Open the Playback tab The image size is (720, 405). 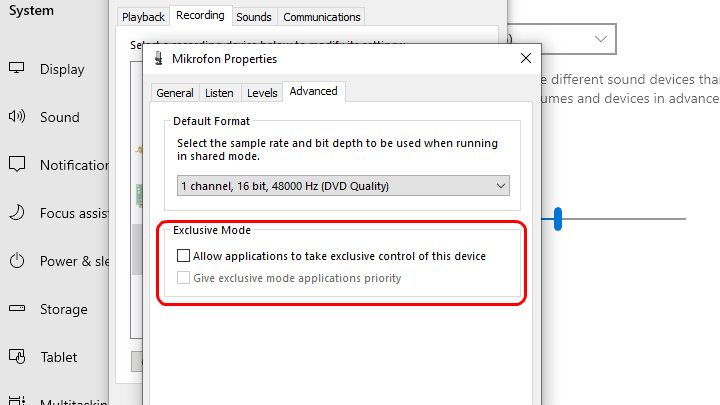click(143, 17)
